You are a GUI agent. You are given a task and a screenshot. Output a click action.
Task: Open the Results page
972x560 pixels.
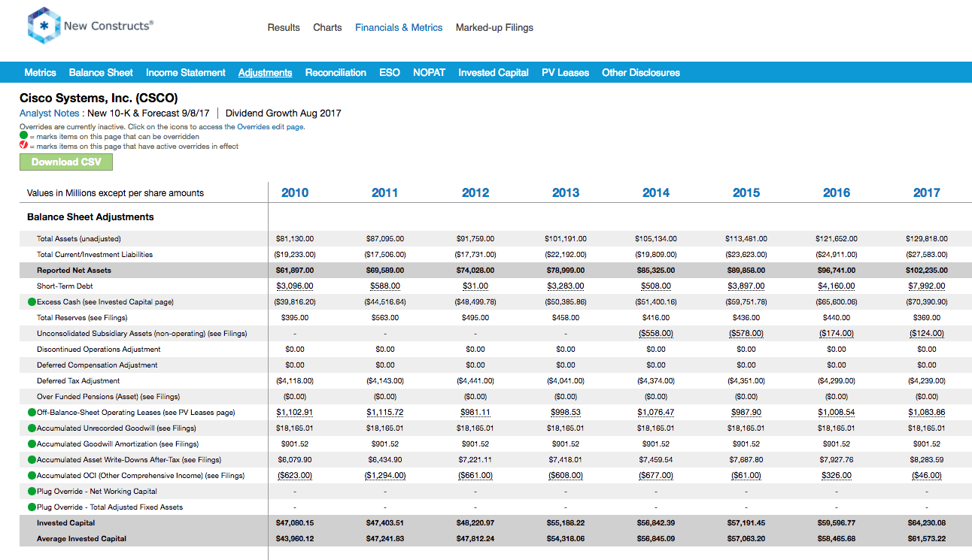pos(284,28)
